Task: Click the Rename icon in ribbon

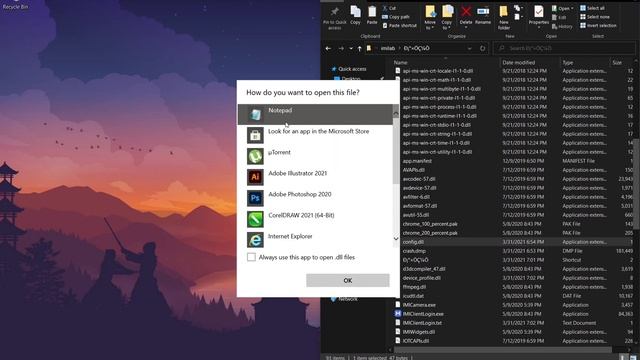Action: point(483,16)
